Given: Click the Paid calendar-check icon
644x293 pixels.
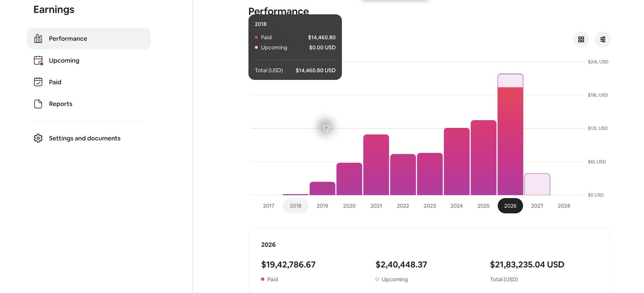Looking at the screenshot, I should coord(38,82).
